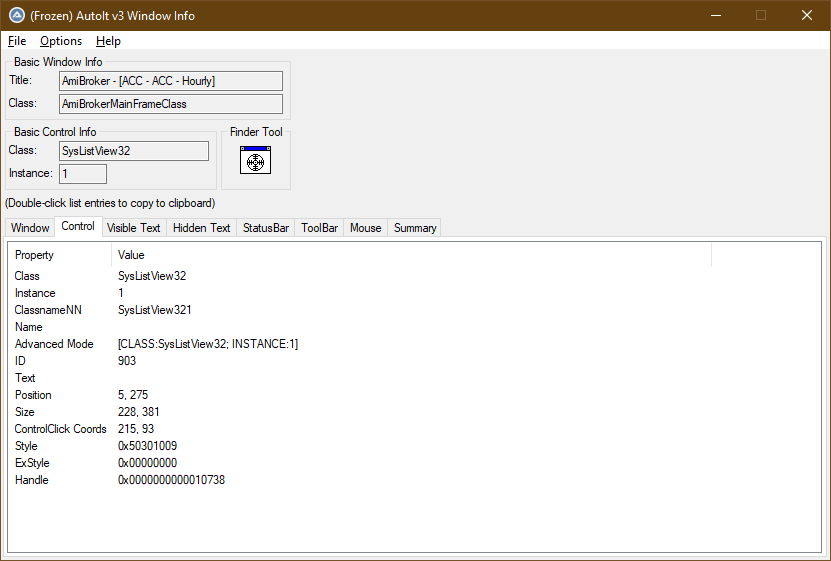Open the Hidden Text tab
831x561 pixels.
[201, 228]
